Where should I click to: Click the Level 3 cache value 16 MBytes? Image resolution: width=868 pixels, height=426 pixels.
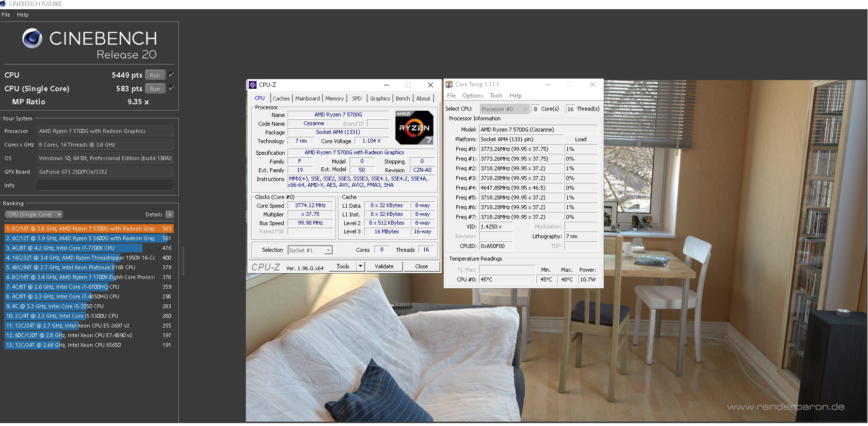pyautogui.click(x=386, y=231)
